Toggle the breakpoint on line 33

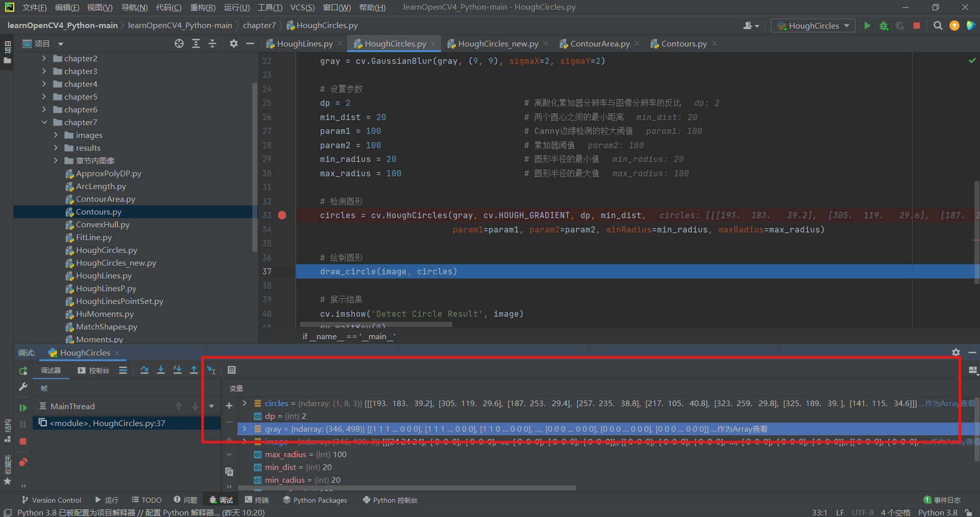[x=283, y=215]
